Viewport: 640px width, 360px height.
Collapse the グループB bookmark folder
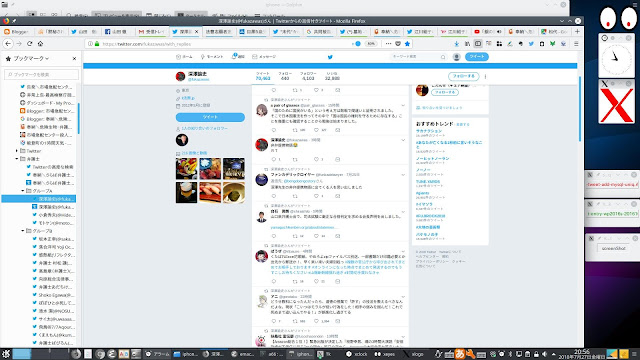(x=23, y=231)
